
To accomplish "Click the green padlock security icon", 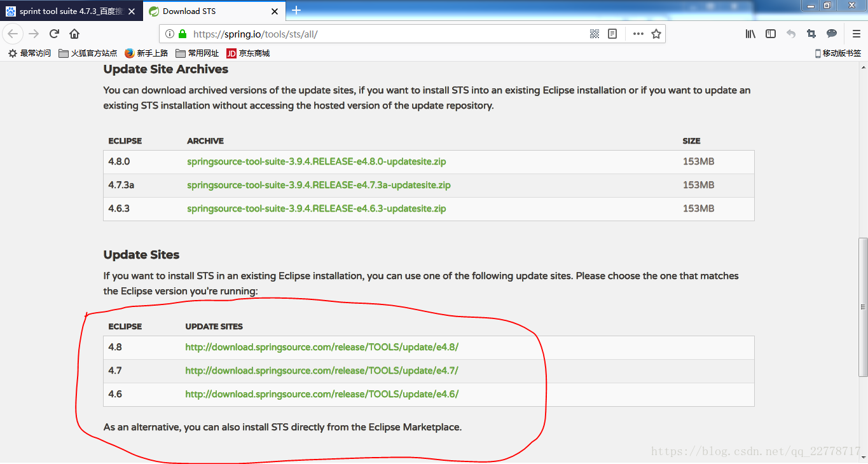I will tap(183, 34).
